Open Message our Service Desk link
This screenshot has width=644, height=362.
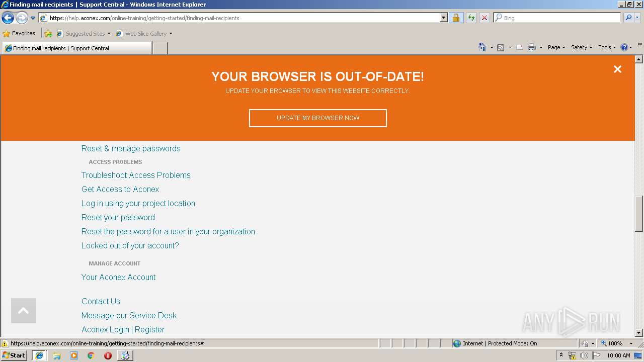(130, 315)
